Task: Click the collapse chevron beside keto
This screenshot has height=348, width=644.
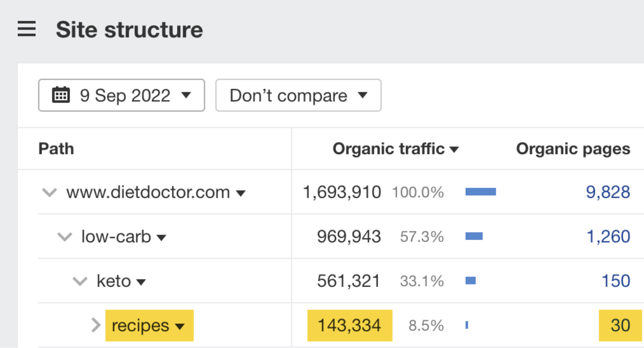Action: click(79, 281)
